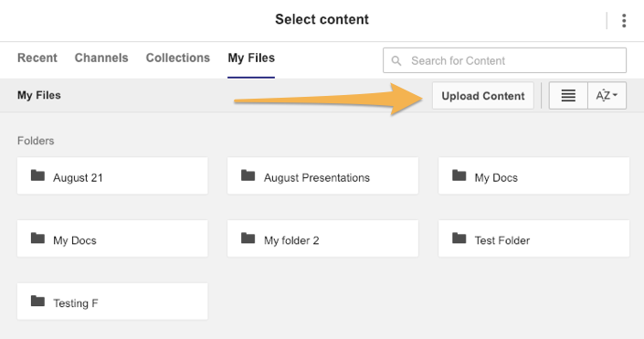The height and width of the screenshot is (339, 644).
Task: Focus the Search for Content field
Action: (504, 60)
